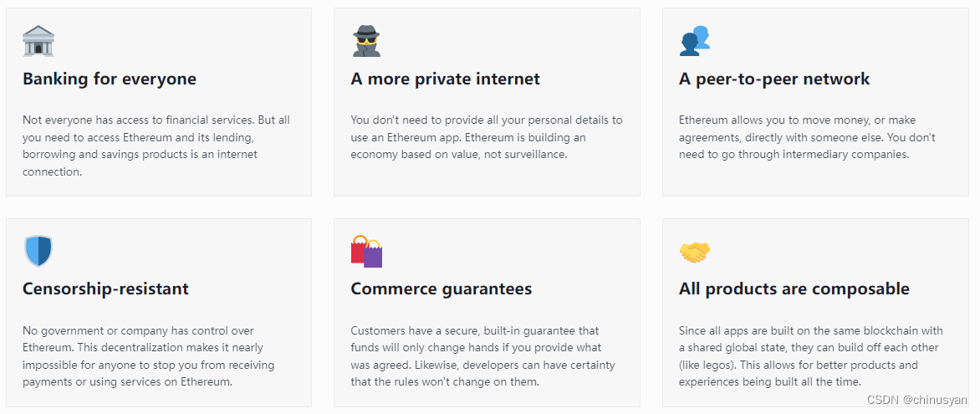The width and height of the screenshot is (980, 414).
Task: Click the built-in guarantee description paragraph
Action: point(482,355)
